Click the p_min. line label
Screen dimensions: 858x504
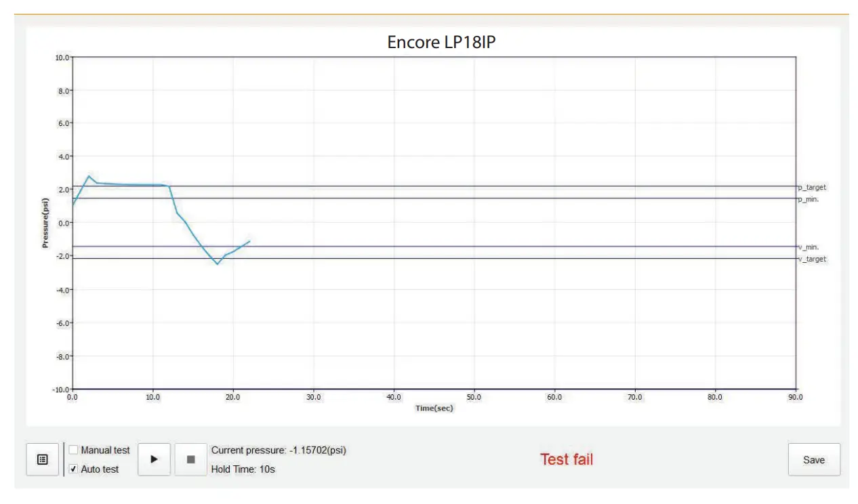click(x=809, y=199)
